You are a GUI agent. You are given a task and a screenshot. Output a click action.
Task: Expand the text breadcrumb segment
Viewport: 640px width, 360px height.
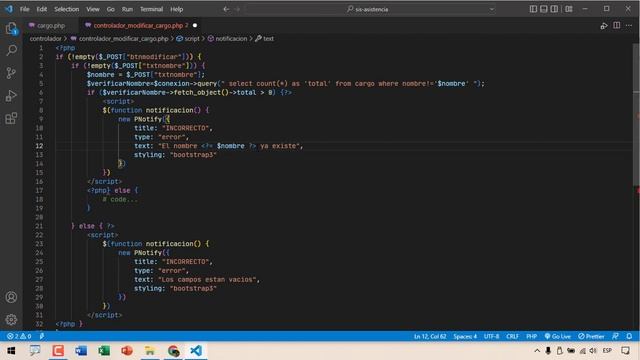268,39
